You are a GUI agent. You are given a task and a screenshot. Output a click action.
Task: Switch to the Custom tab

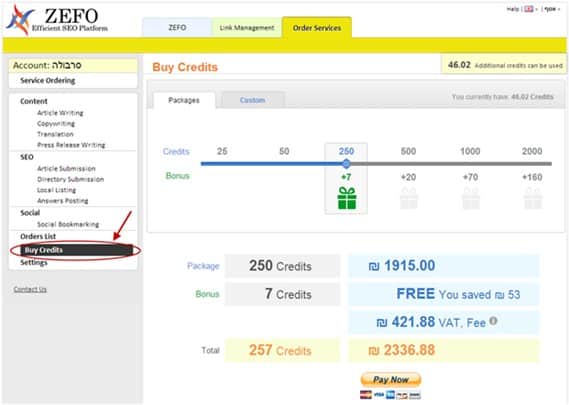pos(253,100)
